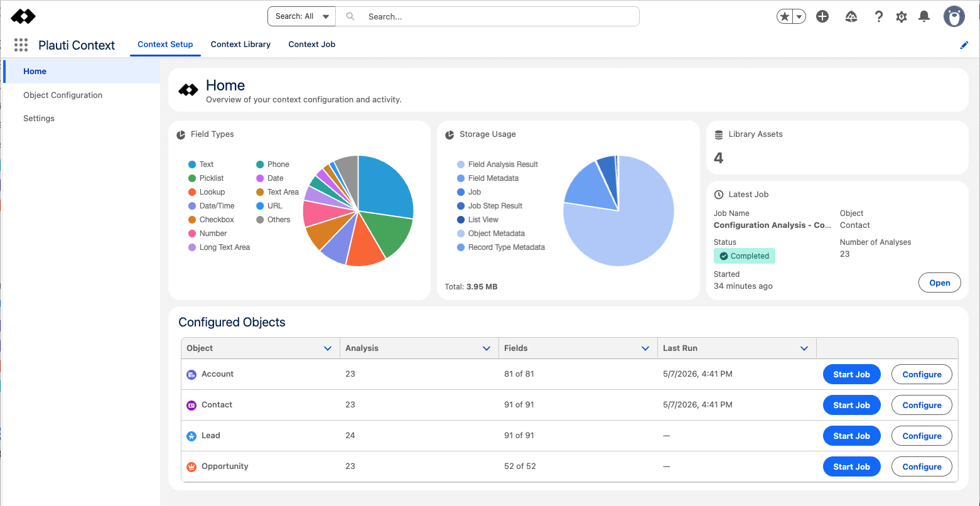The width and height of the screenshot is (980, 506).
Task: Open the Trailhead guidance icon
Action: click(851, 17)
